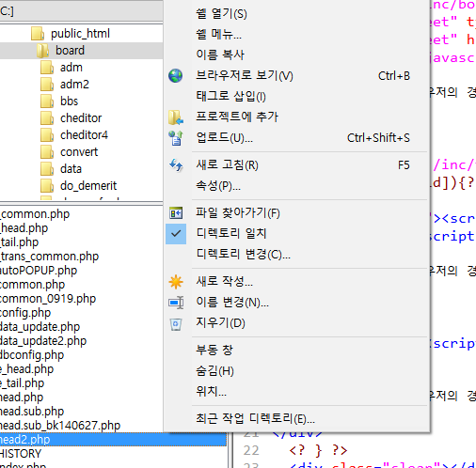Click the refresh arrows icon
The image size is (476, 468).
click(176, 165)
